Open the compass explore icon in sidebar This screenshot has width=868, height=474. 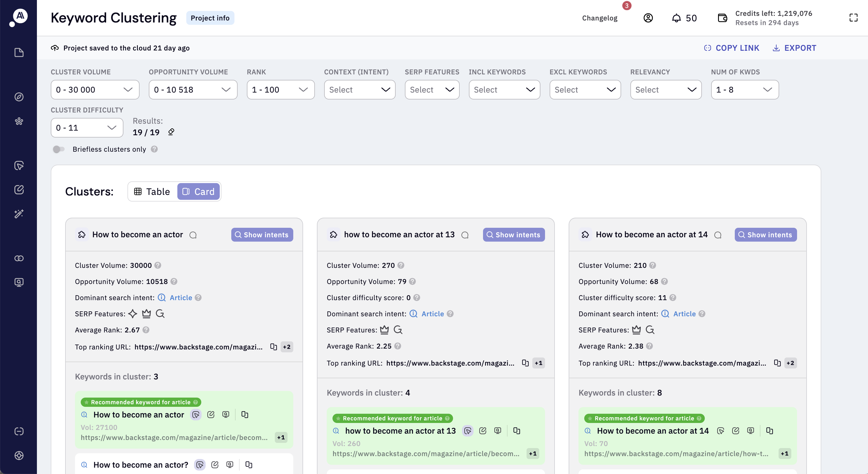[19, 97]
